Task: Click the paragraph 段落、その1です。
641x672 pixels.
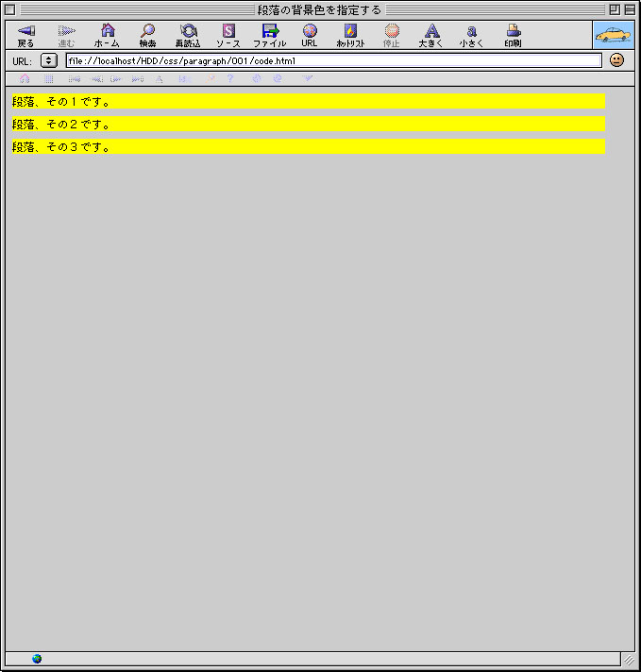Action: click(x=309, y=101)
